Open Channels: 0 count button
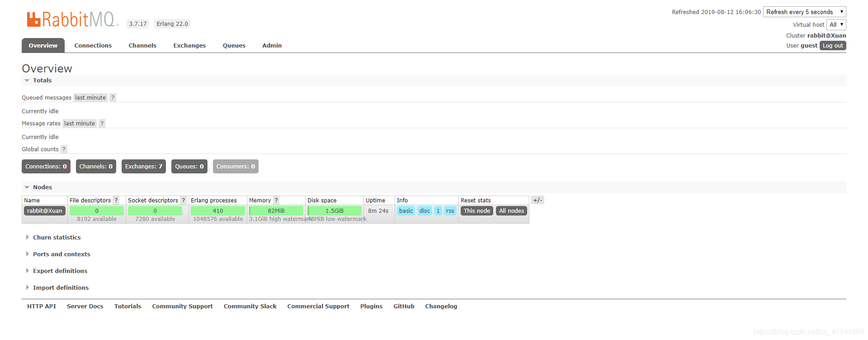The height and width of the screenshot is (340, 868). [x=96, y=166]
